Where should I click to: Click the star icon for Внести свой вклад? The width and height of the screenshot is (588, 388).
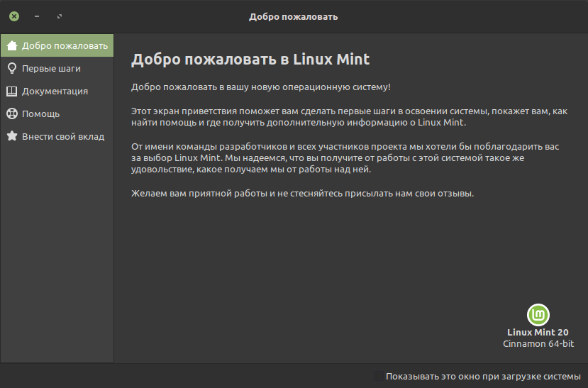[12, 135]
